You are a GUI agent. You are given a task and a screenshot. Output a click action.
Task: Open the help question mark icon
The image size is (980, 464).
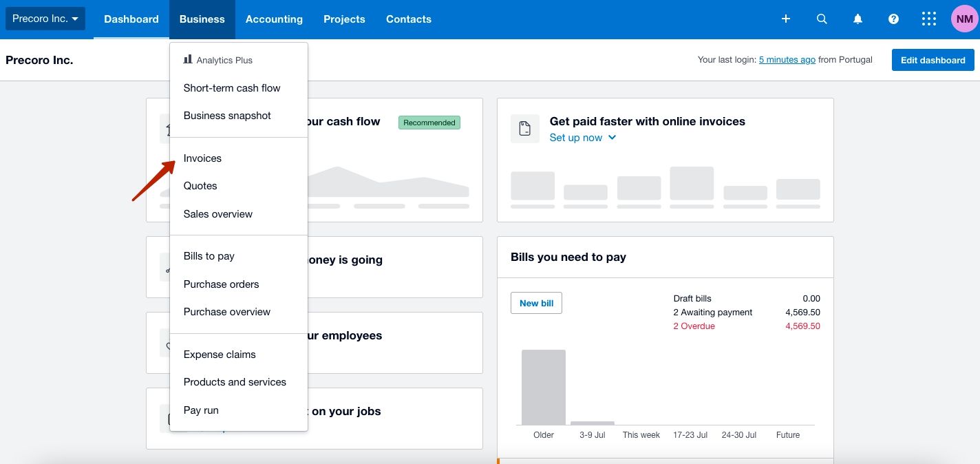coord(893,19)
